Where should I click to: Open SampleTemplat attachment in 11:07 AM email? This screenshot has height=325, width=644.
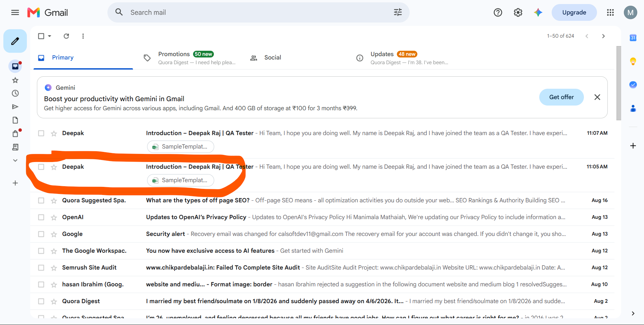[181, 147]
